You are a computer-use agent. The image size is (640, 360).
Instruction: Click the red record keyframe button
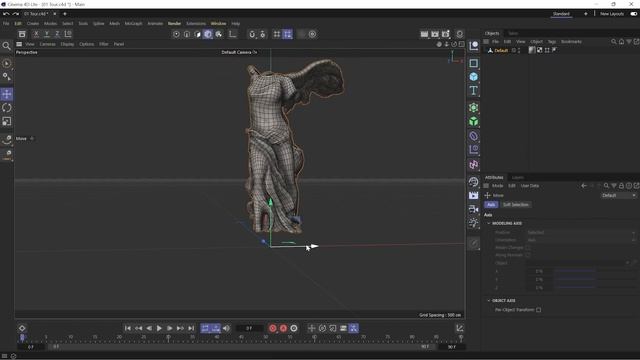[273, 328]
